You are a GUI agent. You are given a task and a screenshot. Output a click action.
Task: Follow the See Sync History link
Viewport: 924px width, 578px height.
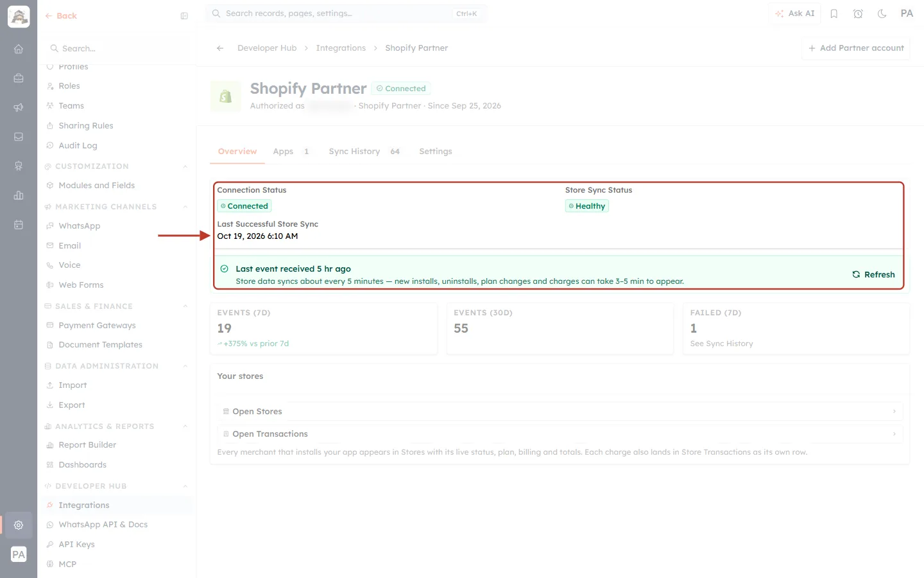(x=721, y=344)
